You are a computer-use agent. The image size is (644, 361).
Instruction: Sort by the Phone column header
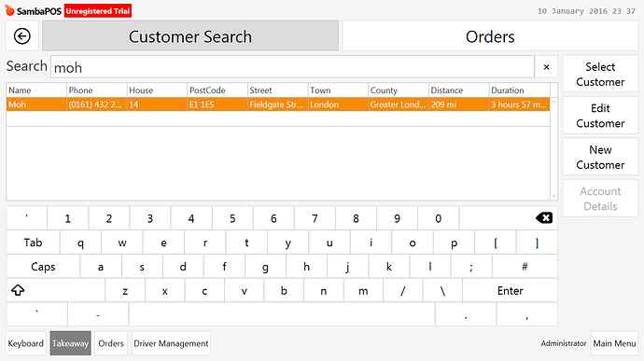click(x=96, y=90)
